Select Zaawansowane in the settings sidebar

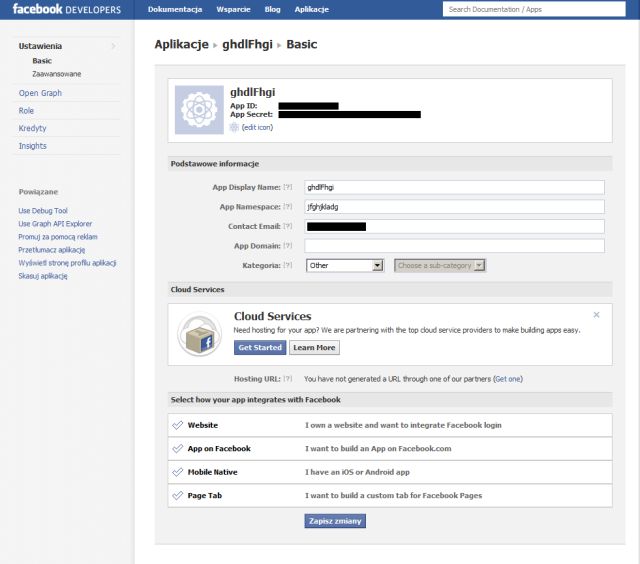tap(57, 74)
